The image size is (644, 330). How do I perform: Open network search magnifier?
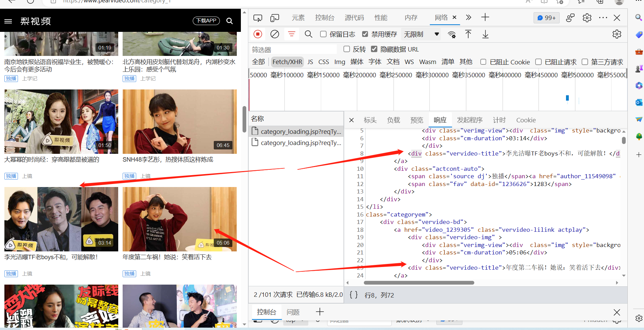(308, 34)
